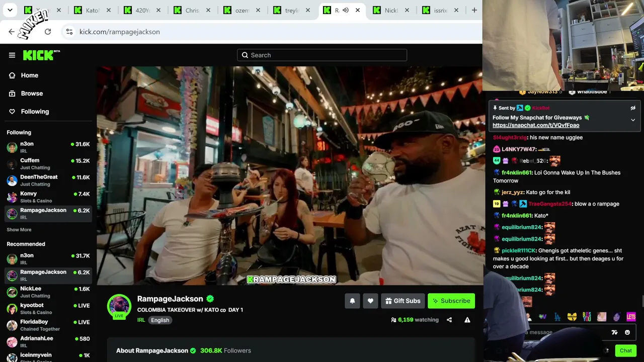Click the 306.8K followers count
644x362 pixels.
tap(225, 350)
